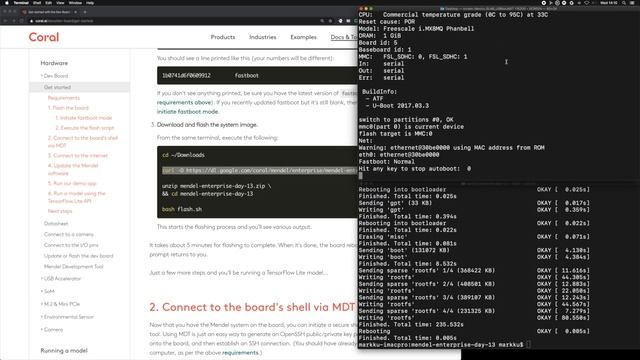
Task: Open the View menu
Action: pos(60,3)
